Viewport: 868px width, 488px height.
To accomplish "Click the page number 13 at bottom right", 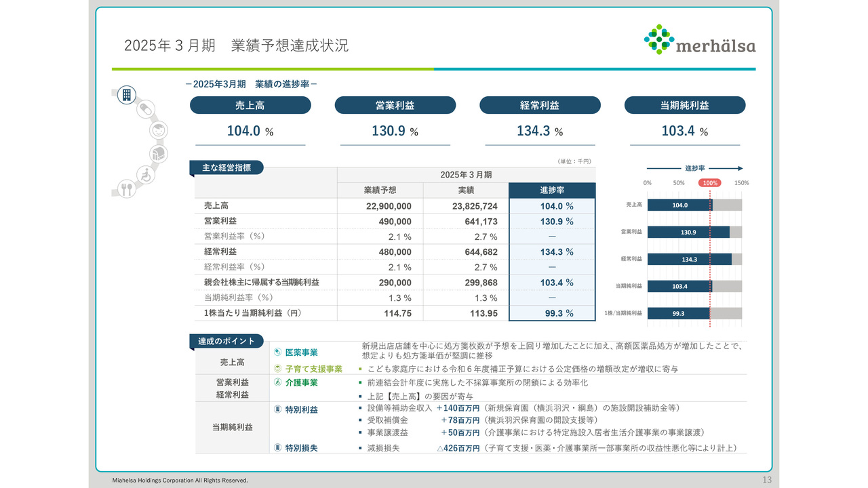I will click(x=766, y=480).
